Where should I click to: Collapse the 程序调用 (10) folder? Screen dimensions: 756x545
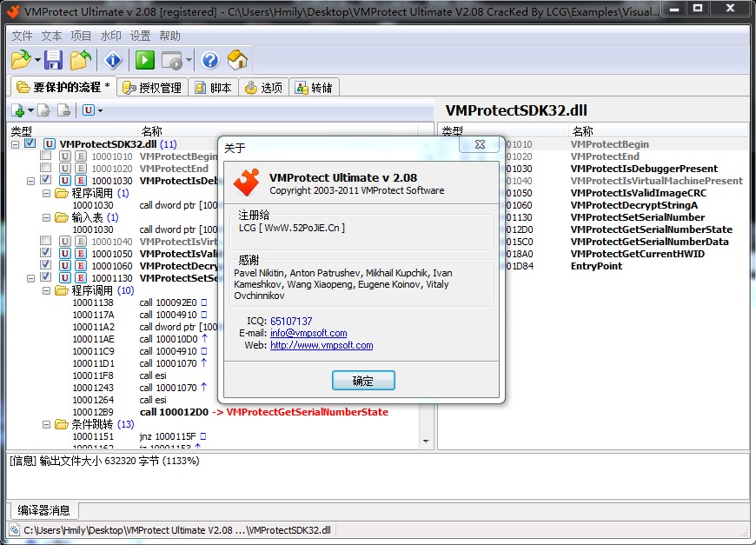[46, 290]
